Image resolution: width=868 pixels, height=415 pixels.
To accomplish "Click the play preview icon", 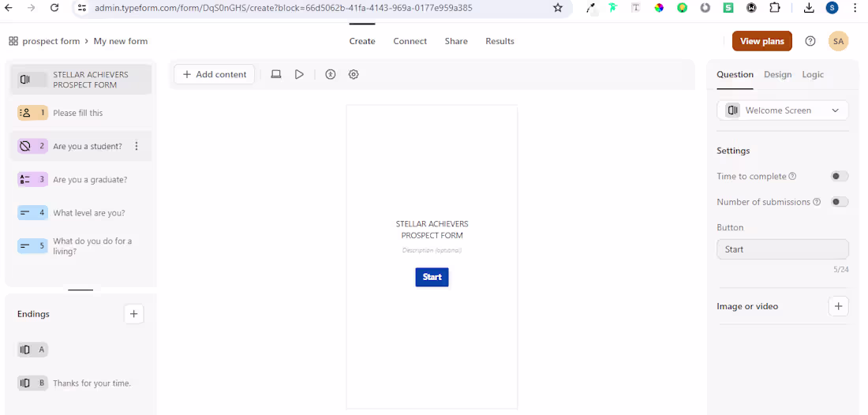I will click(300, 74).
